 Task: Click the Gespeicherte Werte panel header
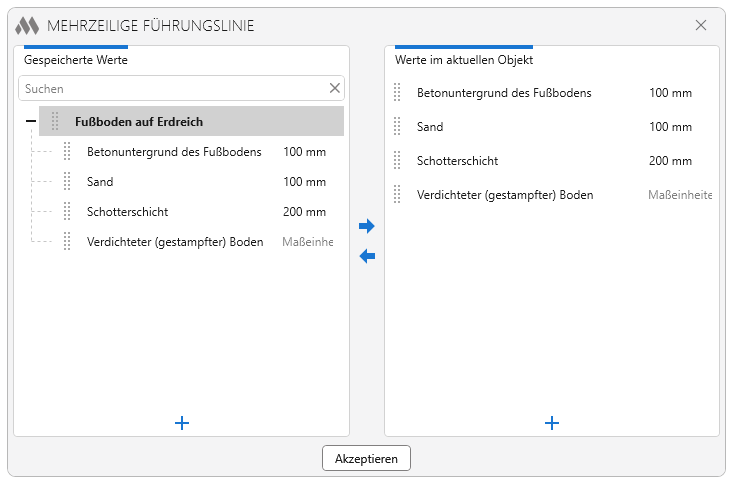tap(76, 60)
